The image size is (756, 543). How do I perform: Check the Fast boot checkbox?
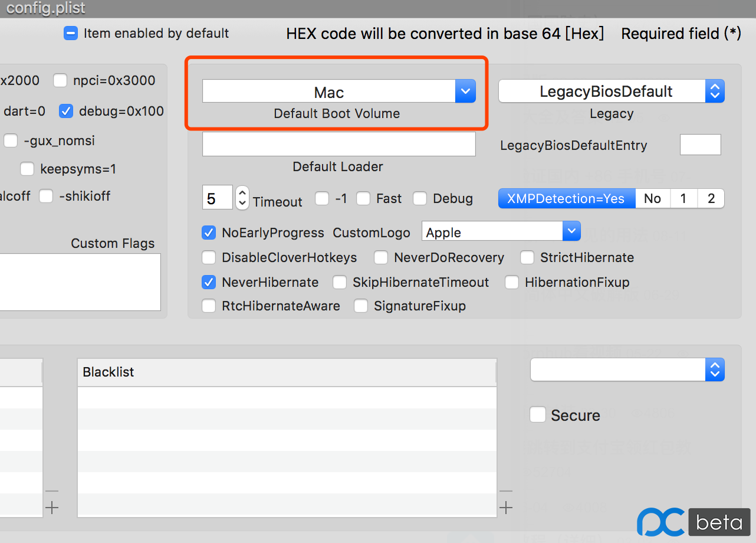click(363, 198)
